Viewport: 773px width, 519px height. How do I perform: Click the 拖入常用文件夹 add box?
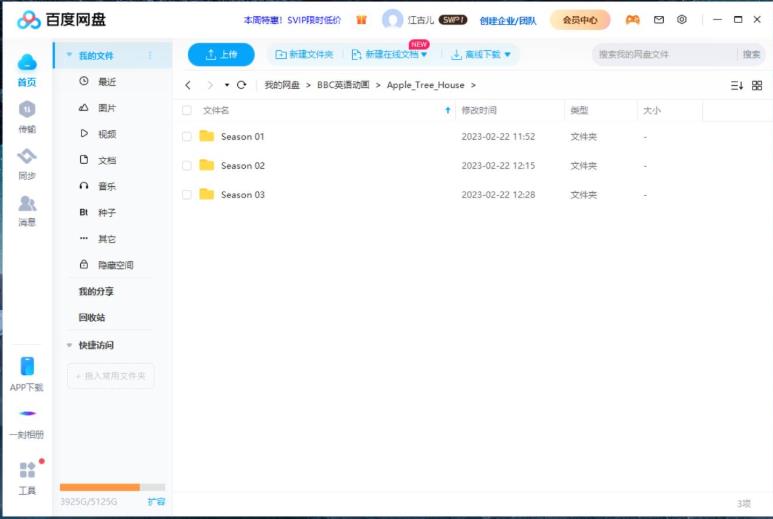tap(110, 376)
